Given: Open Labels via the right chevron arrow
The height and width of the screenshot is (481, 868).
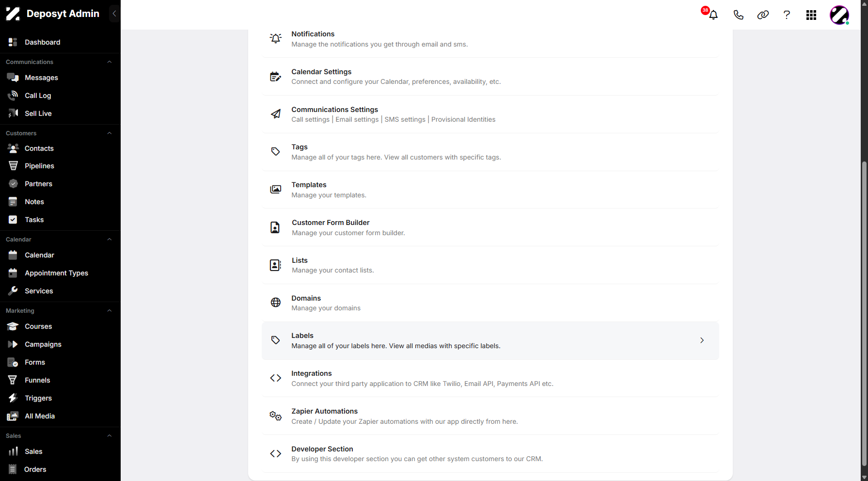Looking at the screenshot, I should (x=702, y=340).
